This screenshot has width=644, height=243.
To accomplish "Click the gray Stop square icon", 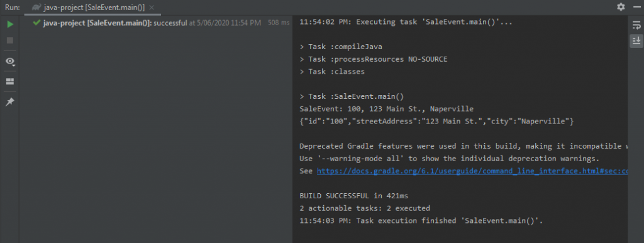I will pos(10,40).
